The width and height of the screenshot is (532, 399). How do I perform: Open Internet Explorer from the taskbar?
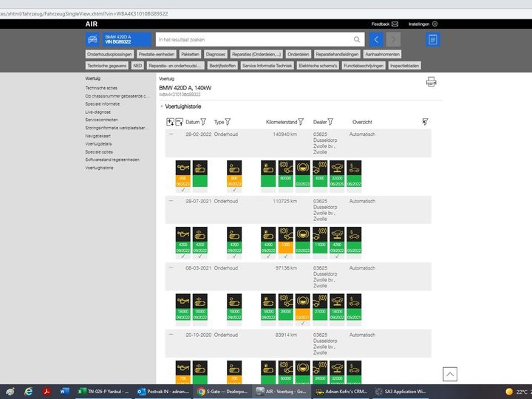click(x=29, y=392)
